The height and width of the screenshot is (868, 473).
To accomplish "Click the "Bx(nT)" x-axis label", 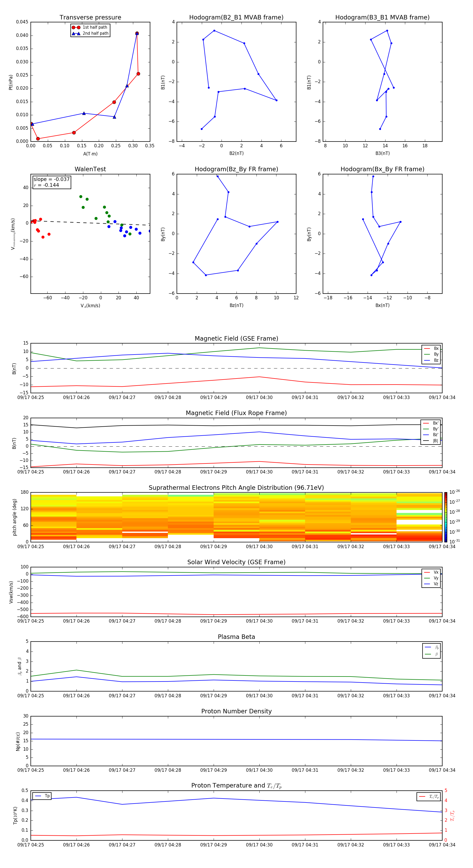I will click(x=382, y=305).
